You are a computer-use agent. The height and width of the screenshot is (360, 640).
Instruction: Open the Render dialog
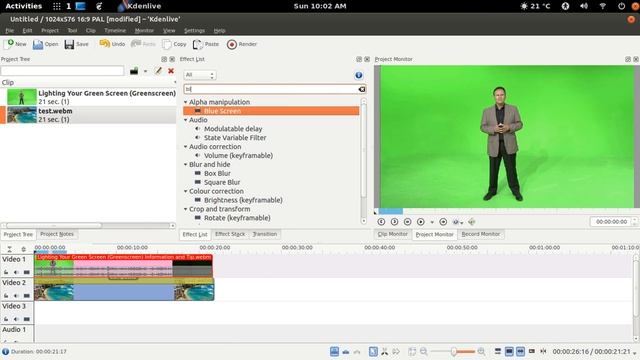[242, 44]
